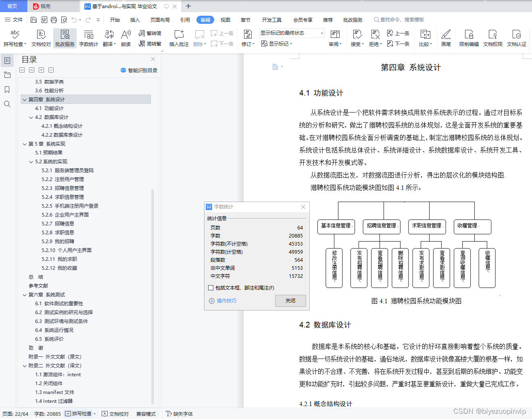Toggle 拼写检查 in the status bar
The image size is (532, 419).
pyautogui.click(x=81, y=414)
